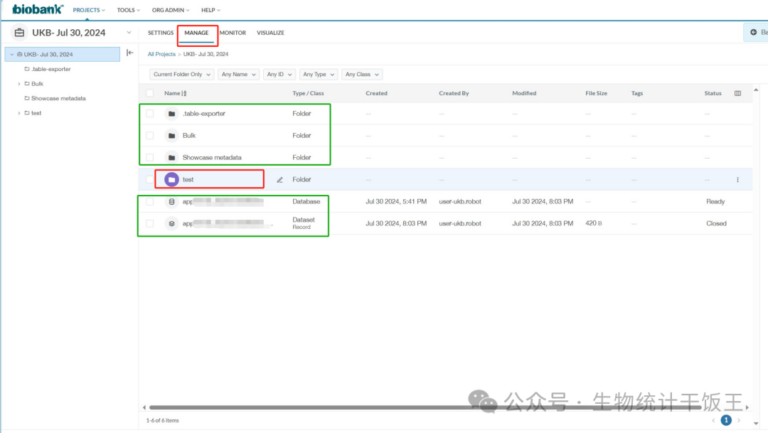Click the pencil rename icon on test row
This screenshot has width=768, height=433.
280,180
